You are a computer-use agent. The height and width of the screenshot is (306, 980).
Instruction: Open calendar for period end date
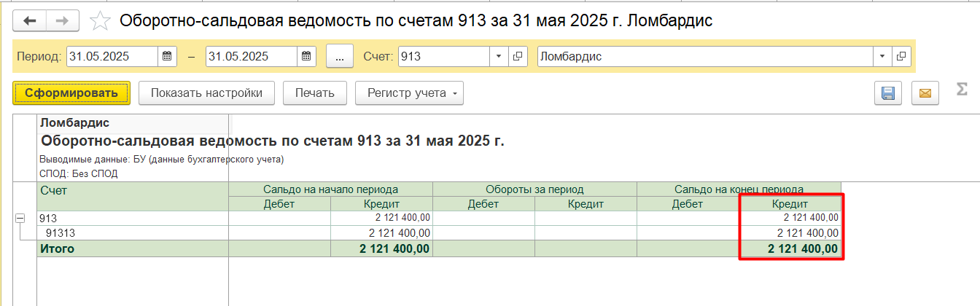[308, 56]
